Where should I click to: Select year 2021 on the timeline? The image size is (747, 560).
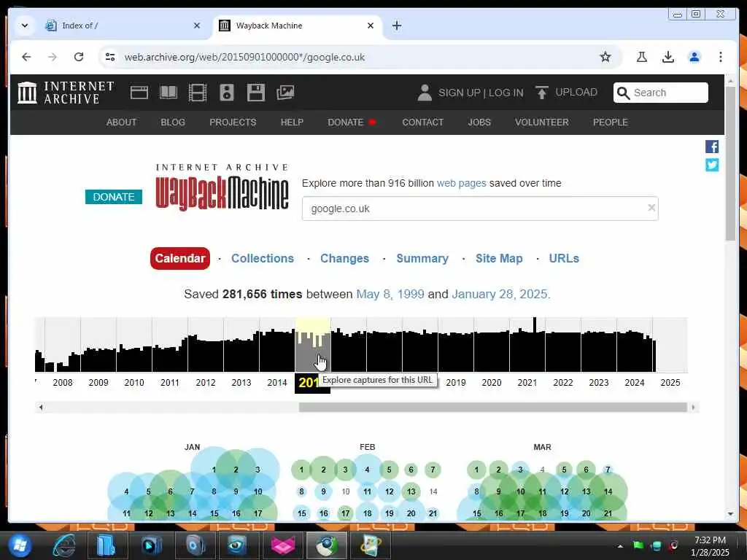[x=527, y=382]
